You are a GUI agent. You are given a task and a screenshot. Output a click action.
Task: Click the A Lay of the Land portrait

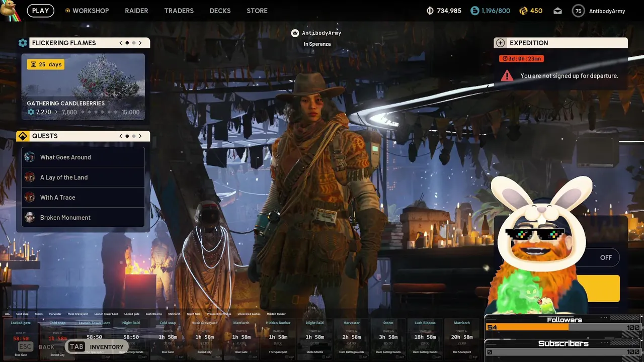coord(30,177)
